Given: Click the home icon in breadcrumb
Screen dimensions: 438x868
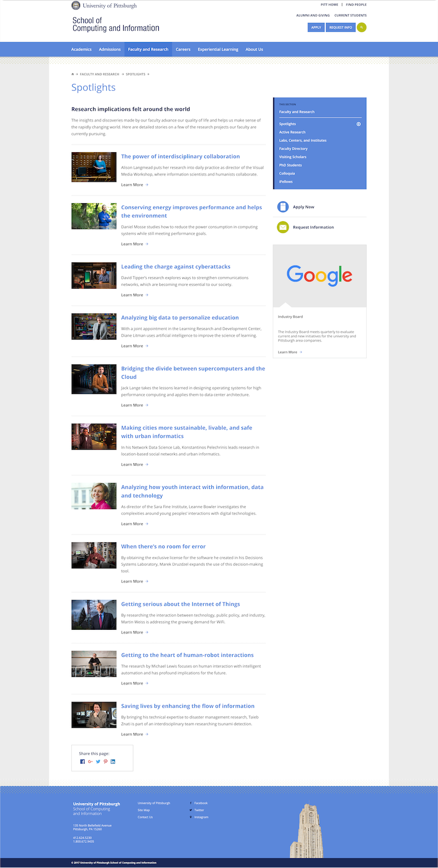Looking at the screenshot, I should (x=73, y=74).
